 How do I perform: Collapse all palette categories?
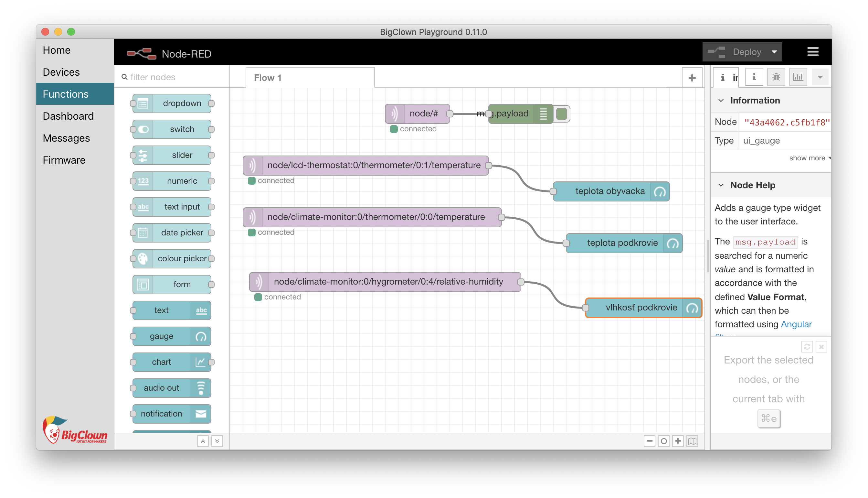coord(203,441)
